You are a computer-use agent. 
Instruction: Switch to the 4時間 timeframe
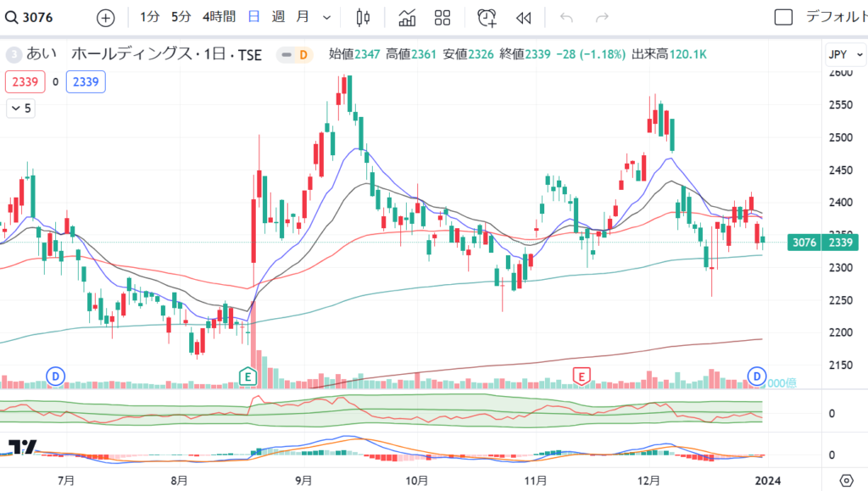(219, 17)
